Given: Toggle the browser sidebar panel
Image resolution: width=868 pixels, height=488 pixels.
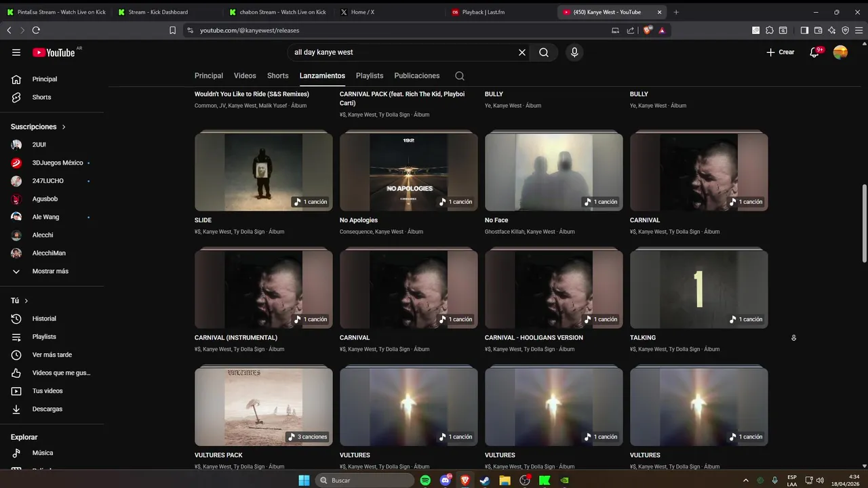Looking at the screenshot, I should (x=804, y=30).
